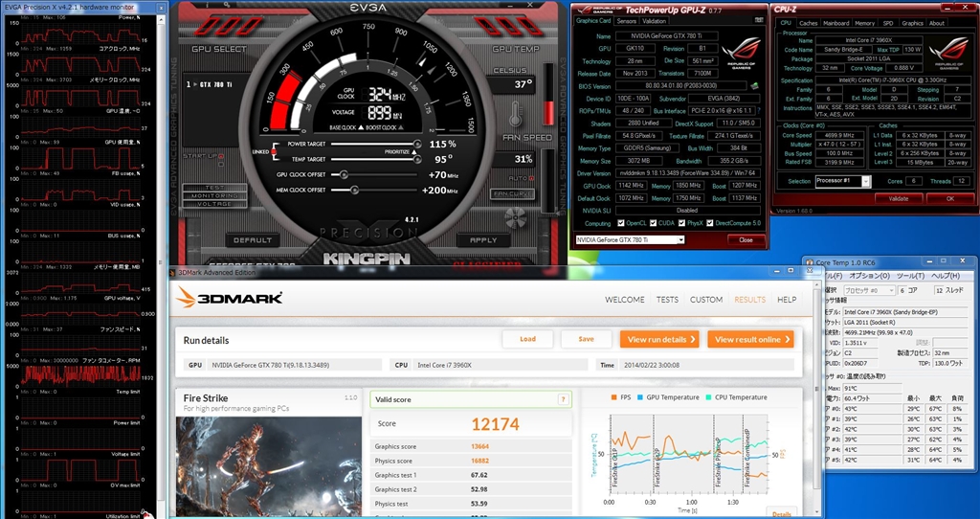
Task: Toggle the Linked power/temp target indicator
Action: pos(273,151)
